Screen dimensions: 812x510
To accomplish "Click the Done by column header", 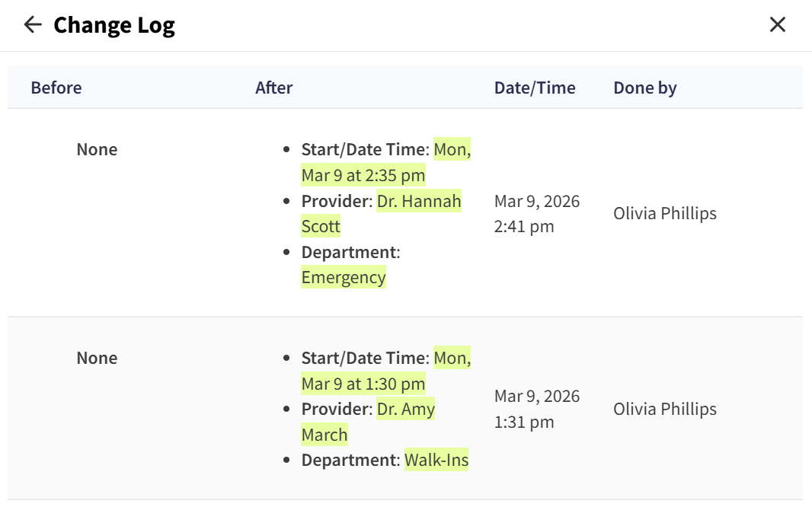I will click(645, 88).
